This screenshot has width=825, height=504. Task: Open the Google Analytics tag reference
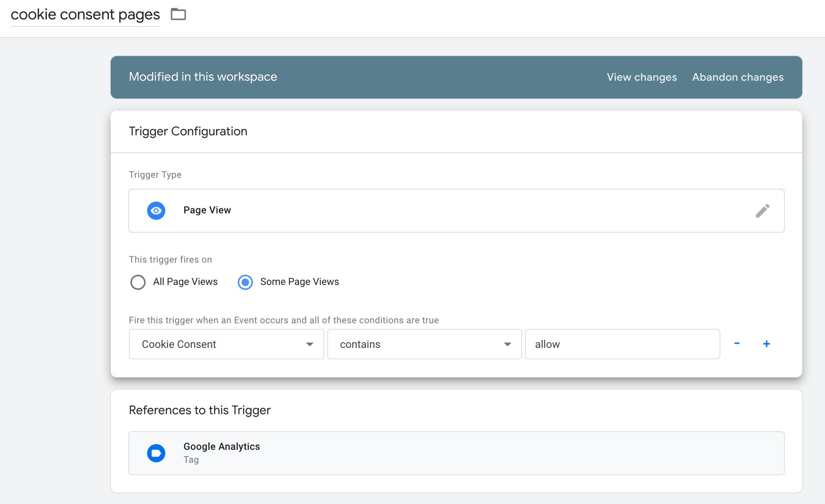coord(455,453)
